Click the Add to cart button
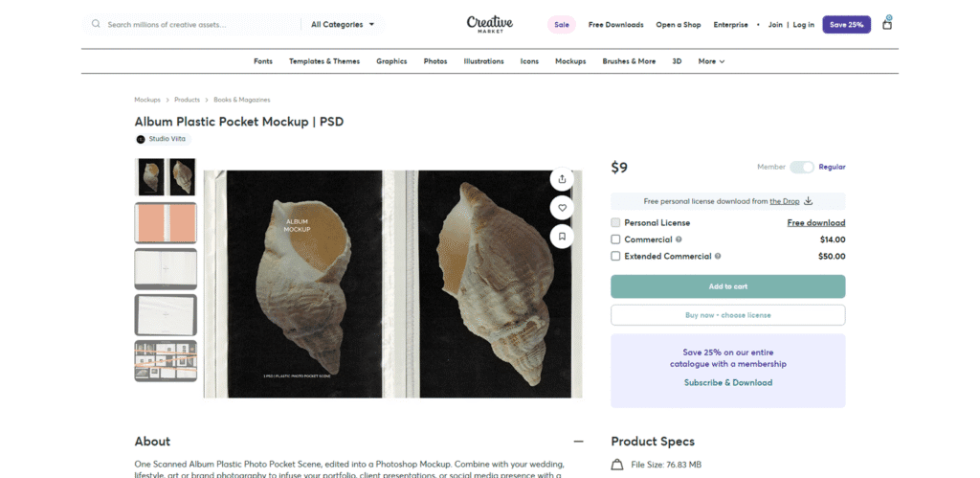 click(727, 286)
